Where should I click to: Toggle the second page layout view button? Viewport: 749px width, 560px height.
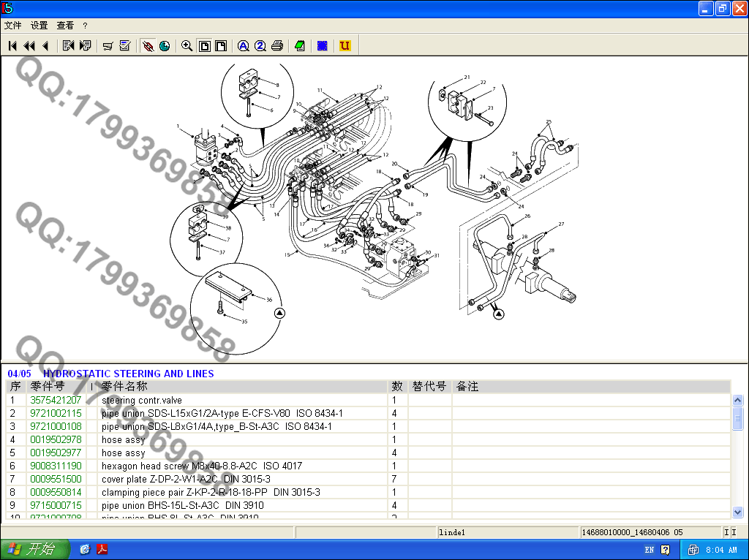(221, 46)
